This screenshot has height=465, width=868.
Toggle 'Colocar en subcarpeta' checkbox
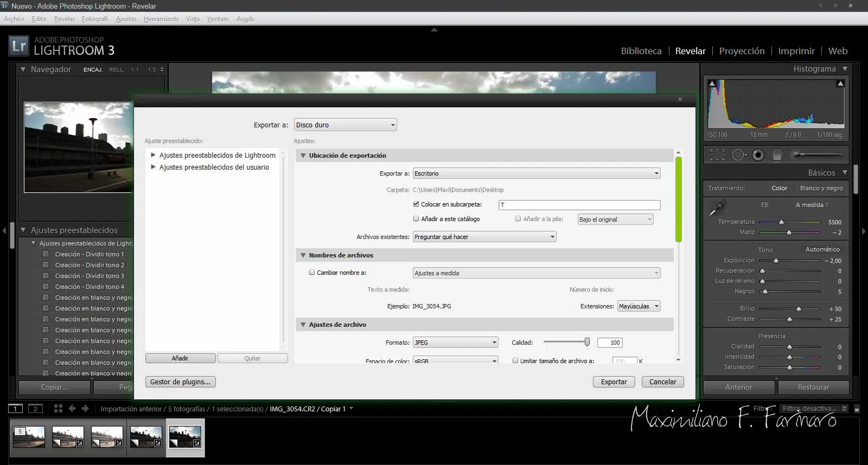tap(416, 204)
